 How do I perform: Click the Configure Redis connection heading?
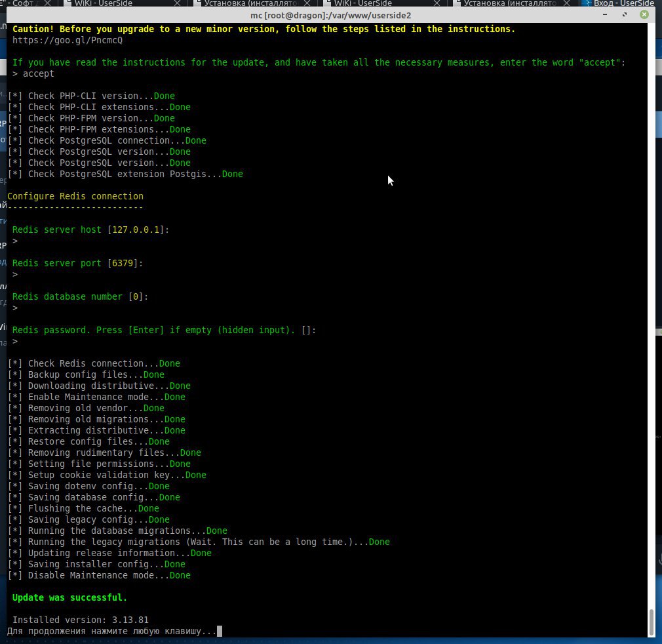(x=75, y=196)
